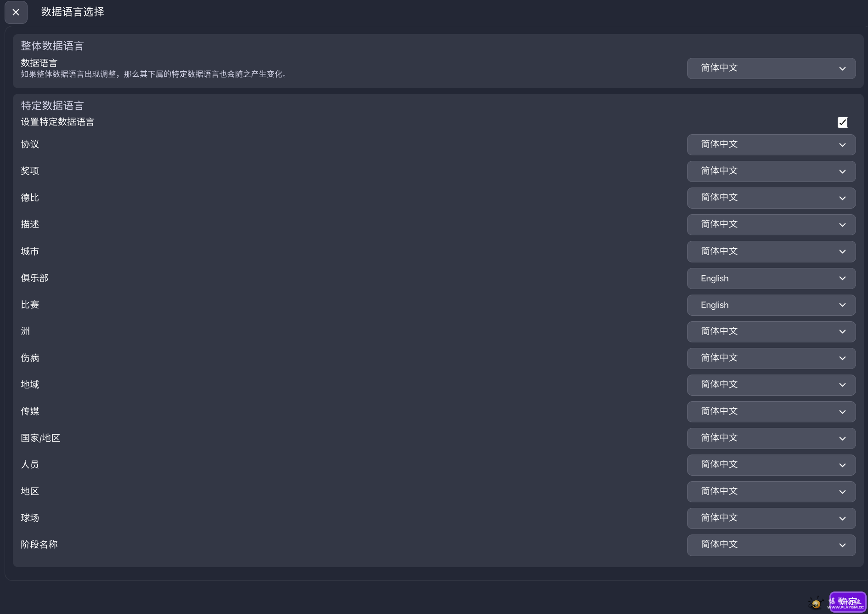This screenshot has height=614, width=868.
Task: Click the chevron on 比赛 English dropdown
Action: pos(842,305)
